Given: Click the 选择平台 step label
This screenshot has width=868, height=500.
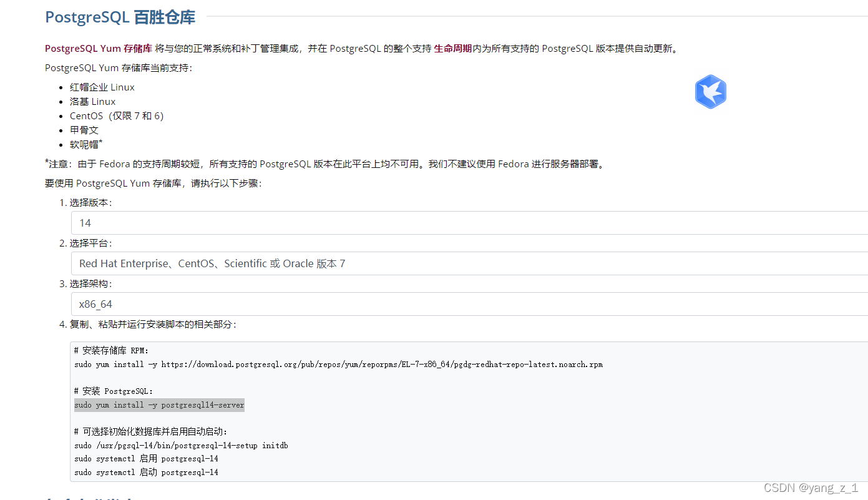Looking at the screenshot, I should pos(90,243).
